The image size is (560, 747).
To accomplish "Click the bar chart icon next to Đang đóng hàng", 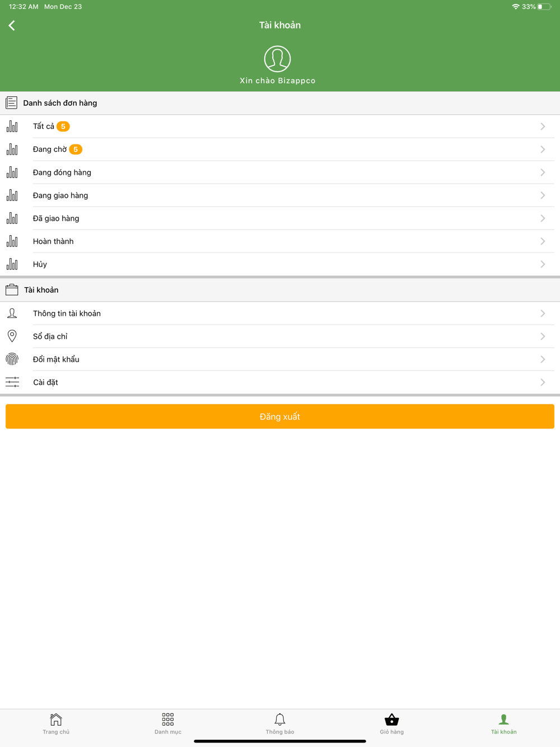I will (12, 172).
